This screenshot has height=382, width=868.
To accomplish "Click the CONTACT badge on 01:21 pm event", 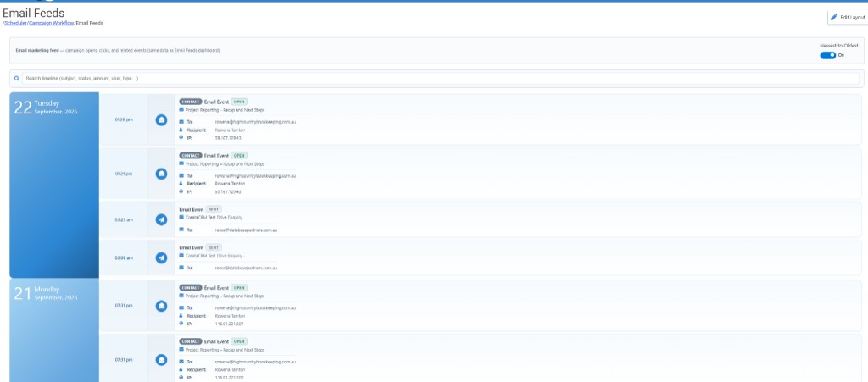I will pyautogui.click(x=191, y=155).
